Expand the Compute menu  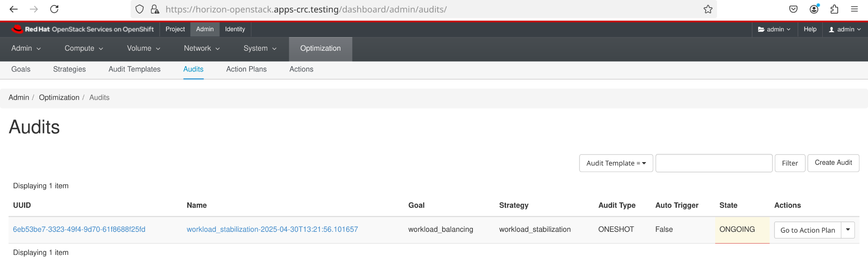[x=84, y=48]
